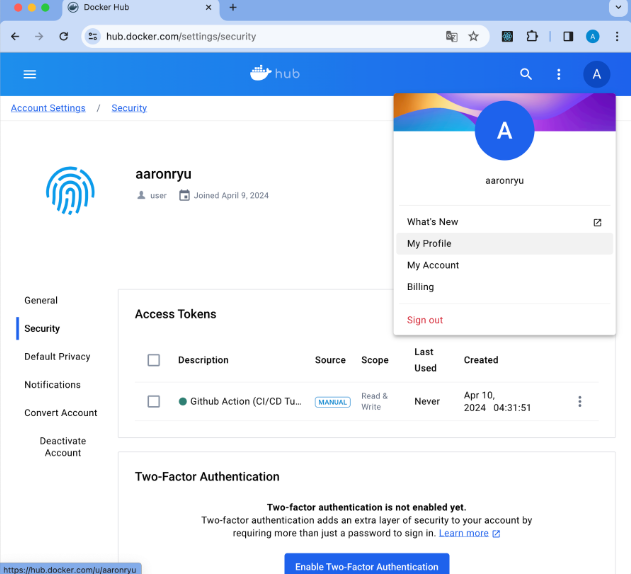
Task: Click the large A avatar in profile dropdown
Action: tap(504, 130)
